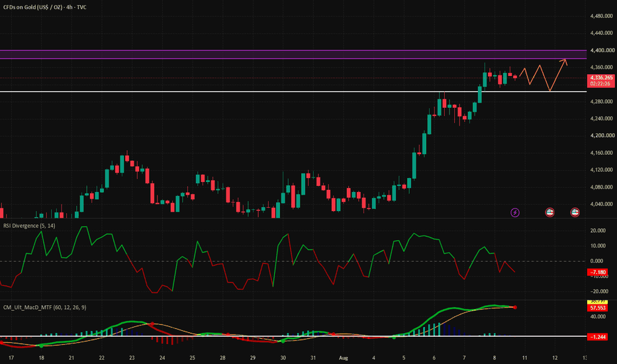Click the red 4,336.265 current price label
The height and width of the screenshot is (364, 617).
[x=601, y=77]
